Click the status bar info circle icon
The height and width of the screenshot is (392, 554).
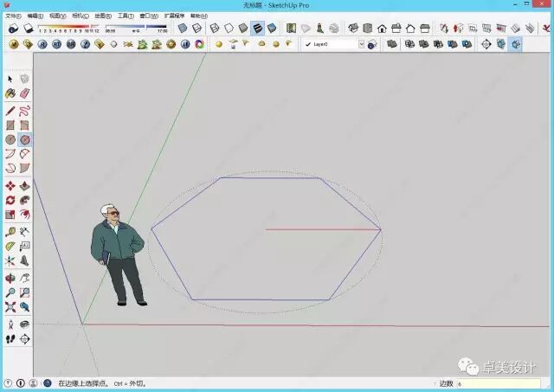click(x=21, y=383)
